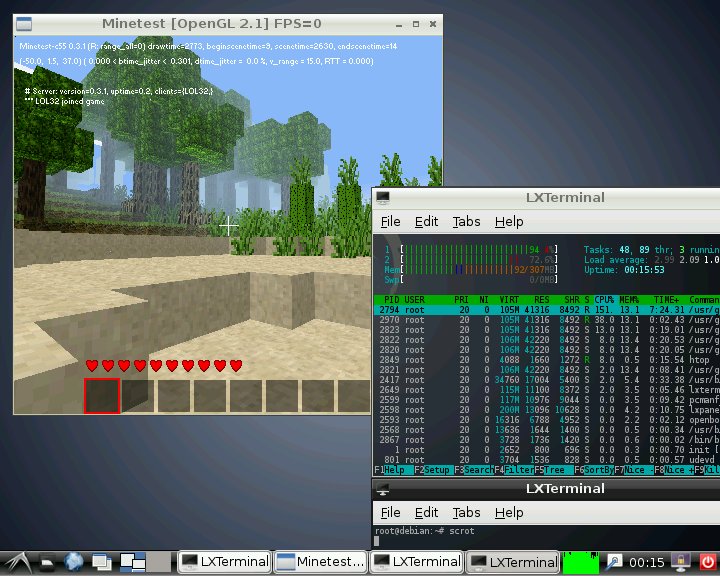Minimize the Minetest window
This screenshot has height=576, width=720.
coord(399,25)
